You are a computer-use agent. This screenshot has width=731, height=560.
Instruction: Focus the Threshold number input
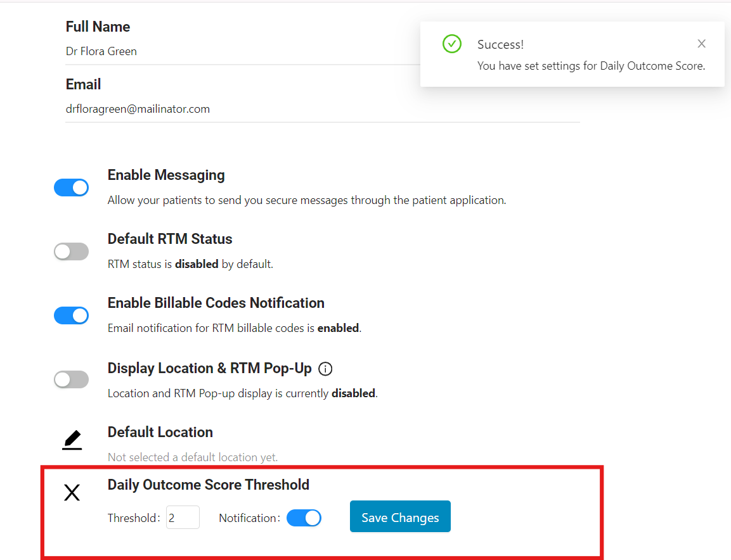[183, 518]
